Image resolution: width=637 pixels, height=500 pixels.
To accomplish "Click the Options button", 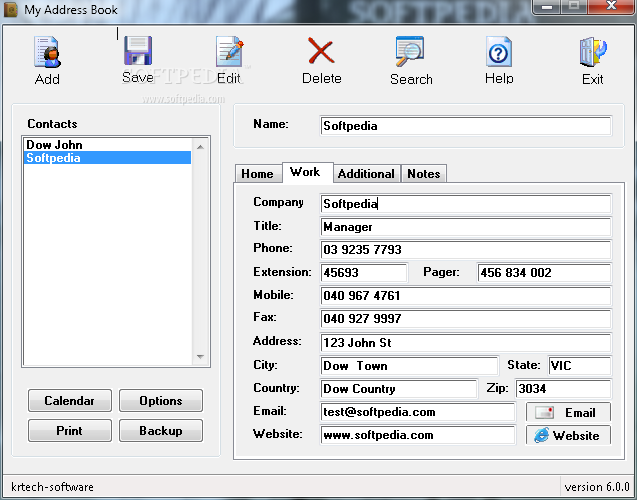I will tap(161, 400).
